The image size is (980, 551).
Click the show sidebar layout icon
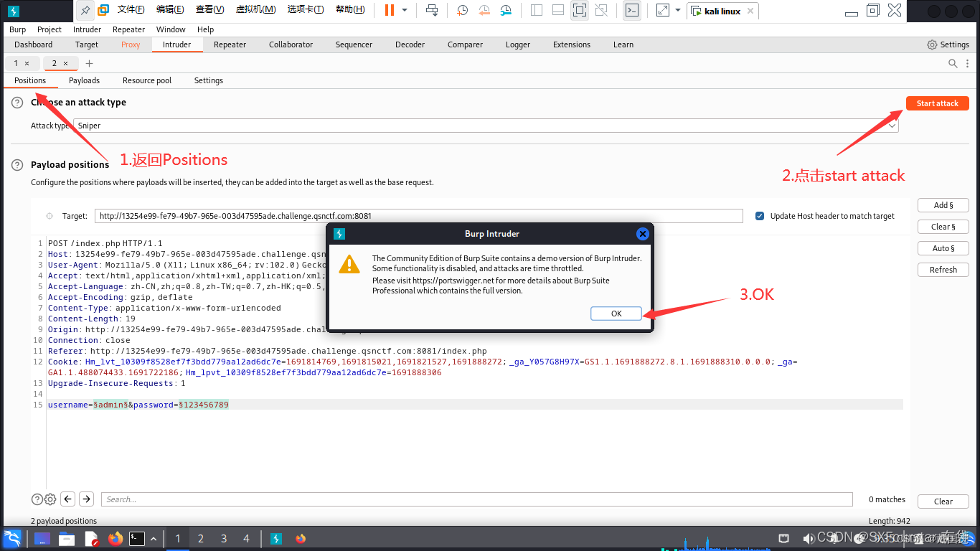(536, 10)
